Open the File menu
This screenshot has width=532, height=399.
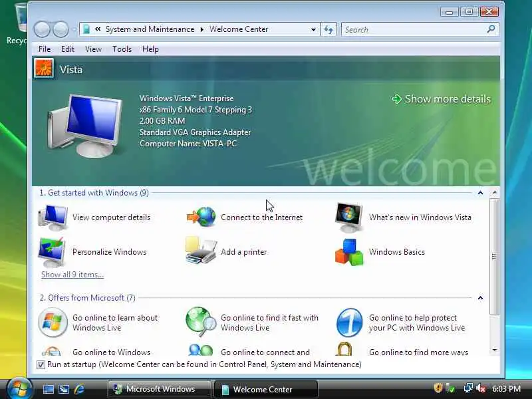coord(45,49)
